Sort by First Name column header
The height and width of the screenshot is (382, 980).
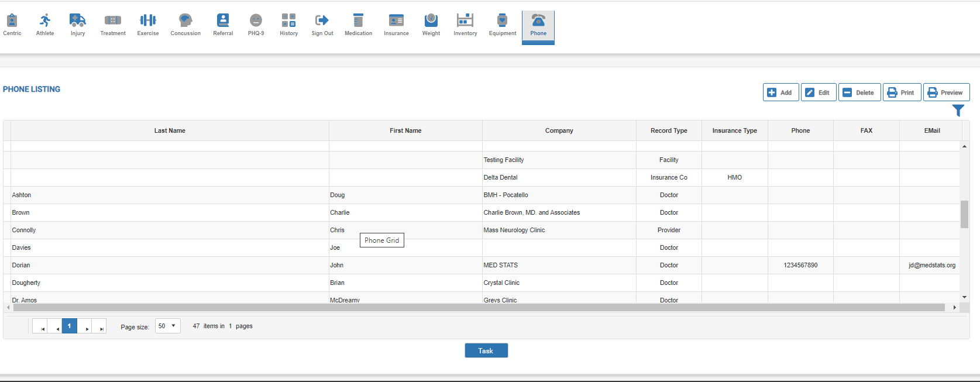click(x=405, y=130)
